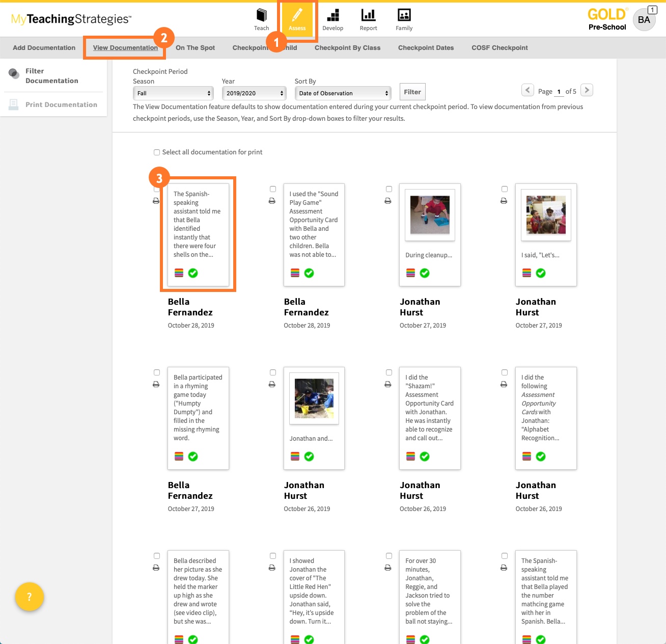The height and width of the screenshot is (644, 666).
Task: Check the box on Jonathan's cleanup photo documentation
Action: coord(388,189)
